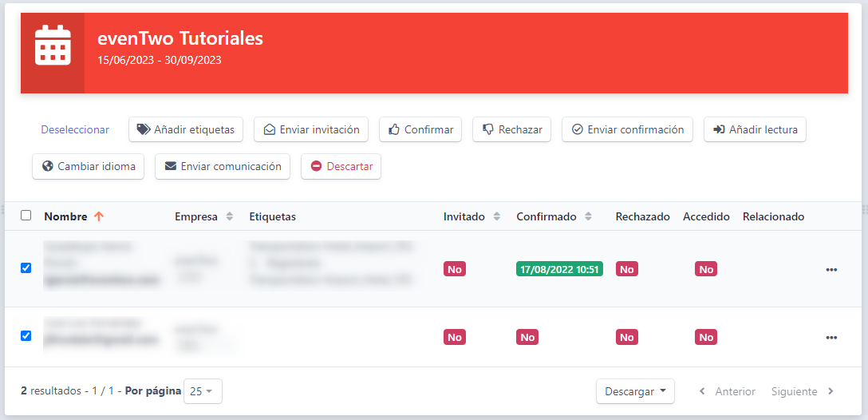
Task: Open the per-page 25 dropdown
Action: (x=203, y=391)
